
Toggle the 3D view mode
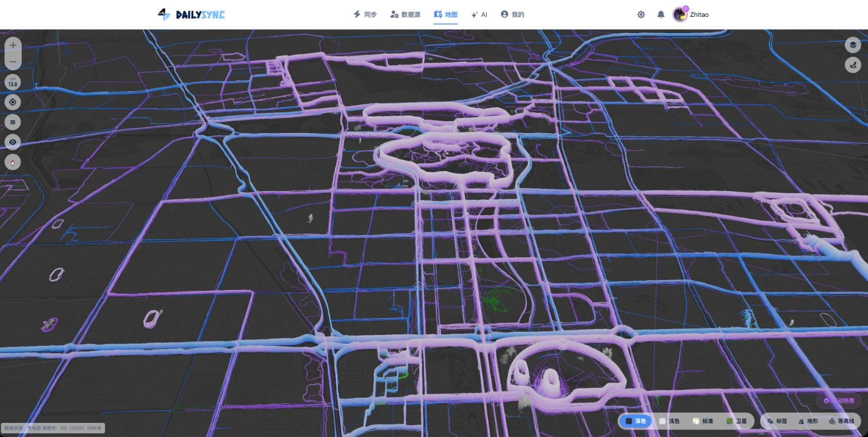[13, 122]
